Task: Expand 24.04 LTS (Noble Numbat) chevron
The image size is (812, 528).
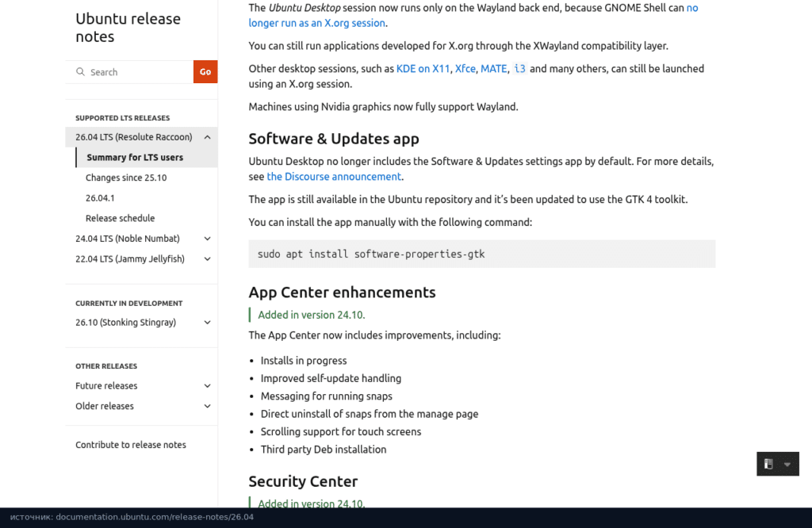Action: pos(207,239)
